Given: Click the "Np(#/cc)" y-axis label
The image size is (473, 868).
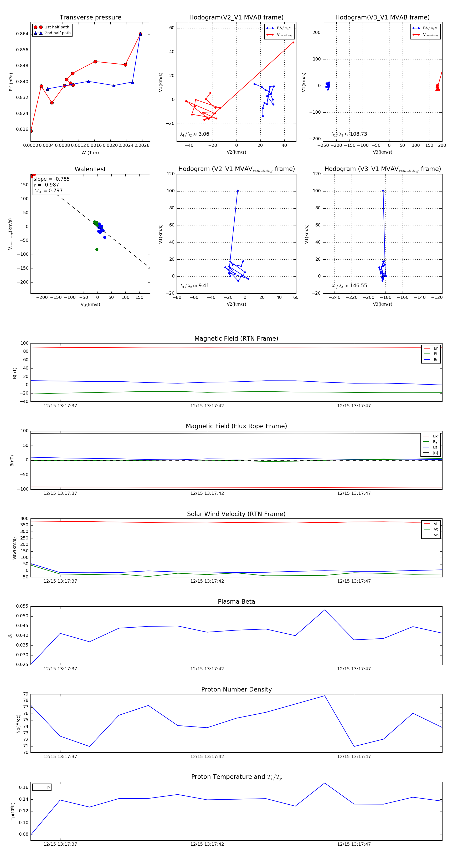Looking at the screenshot, I should [x=18, y=724].
